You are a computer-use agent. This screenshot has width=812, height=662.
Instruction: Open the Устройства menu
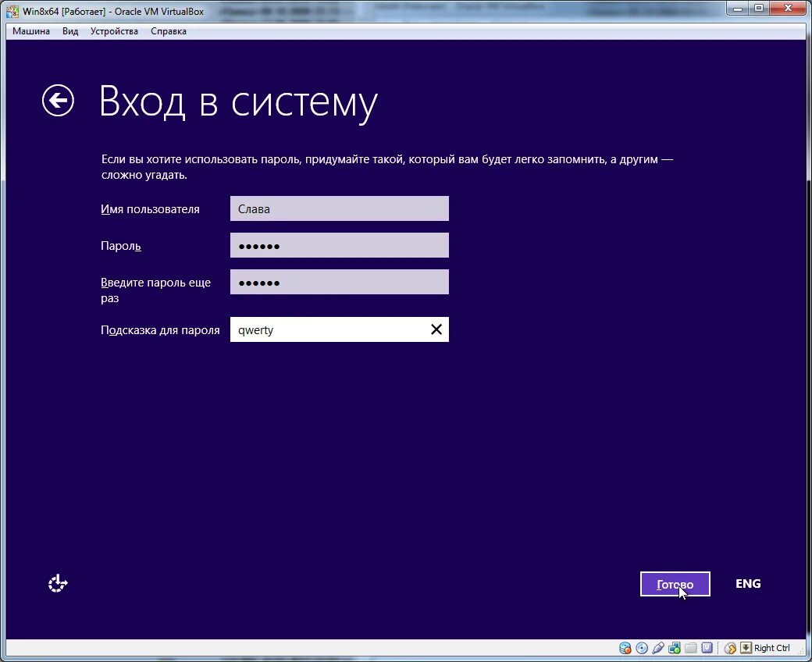(x=114, y=31)
